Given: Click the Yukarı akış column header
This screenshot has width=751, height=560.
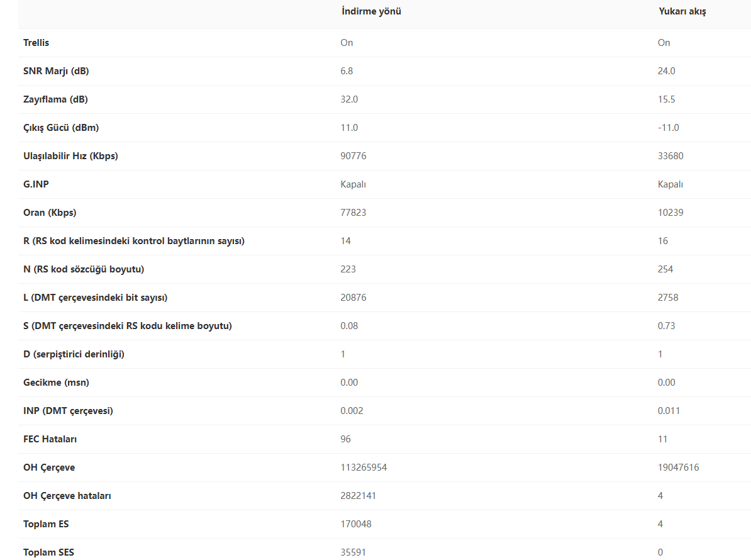Looking at the screenshot, I should coord(682,11).
